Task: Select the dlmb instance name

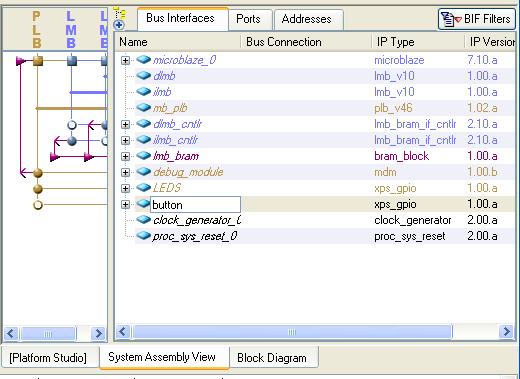Action: tap(164, 76)
